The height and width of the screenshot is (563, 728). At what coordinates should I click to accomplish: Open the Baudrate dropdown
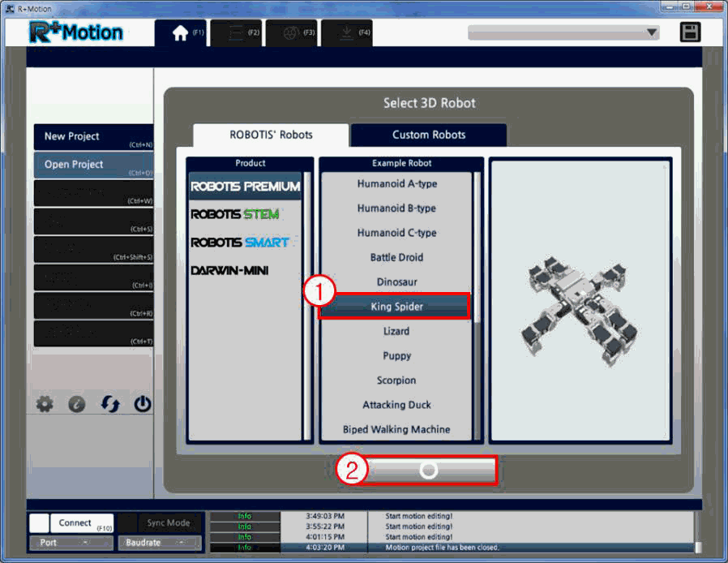coord(160,543)
